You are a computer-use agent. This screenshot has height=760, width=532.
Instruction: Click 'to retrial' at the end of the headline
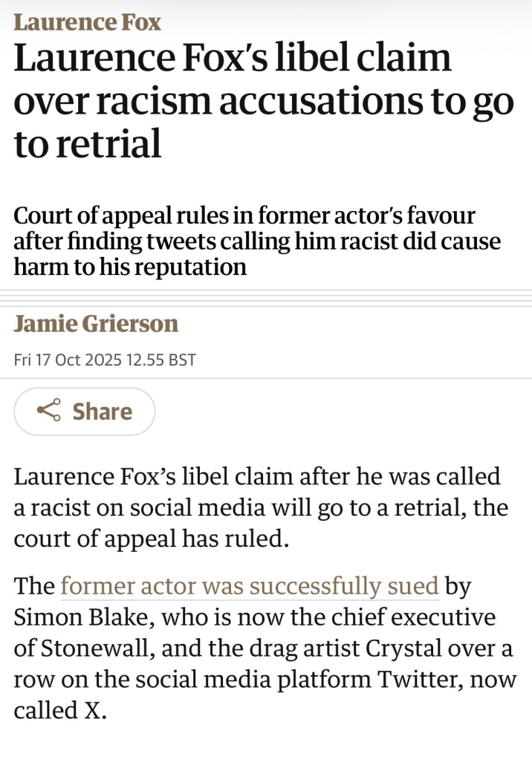click(x=88, y=143)
